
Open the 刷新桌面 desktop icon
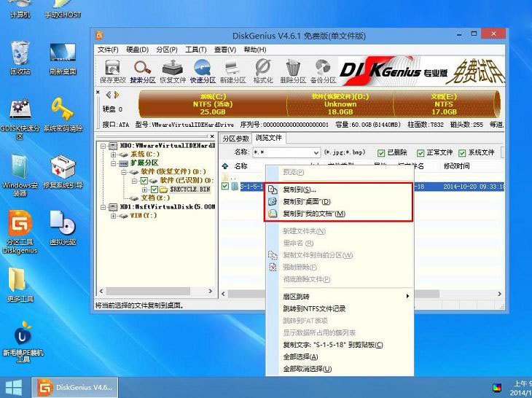pyautogui.click(x=63, y=58)
